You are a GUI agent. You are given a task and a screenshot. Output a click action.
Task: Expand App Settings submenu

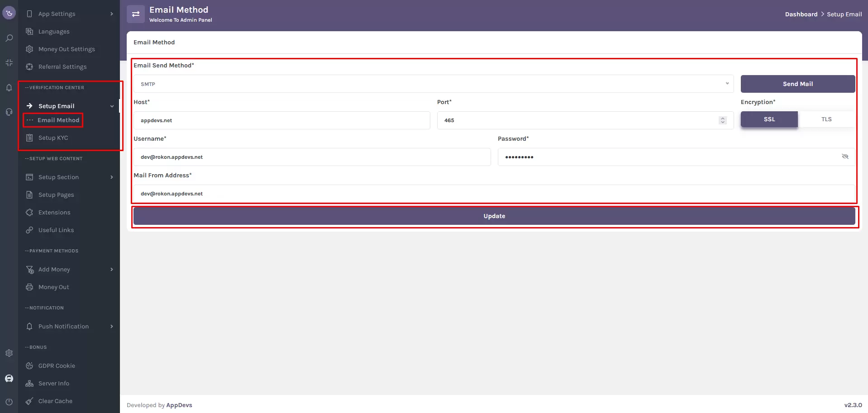pyautogui.click(x=112, y=14)
